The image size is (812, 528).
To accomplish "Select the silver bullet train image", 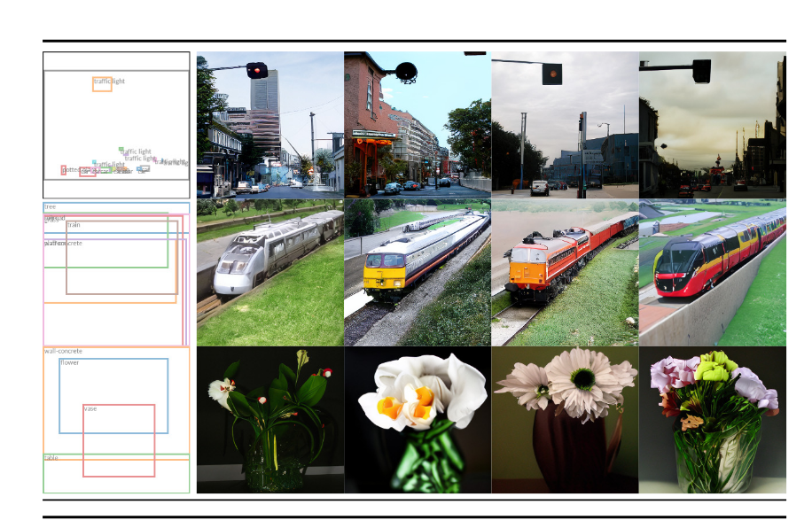I will [x=270, y=272].
